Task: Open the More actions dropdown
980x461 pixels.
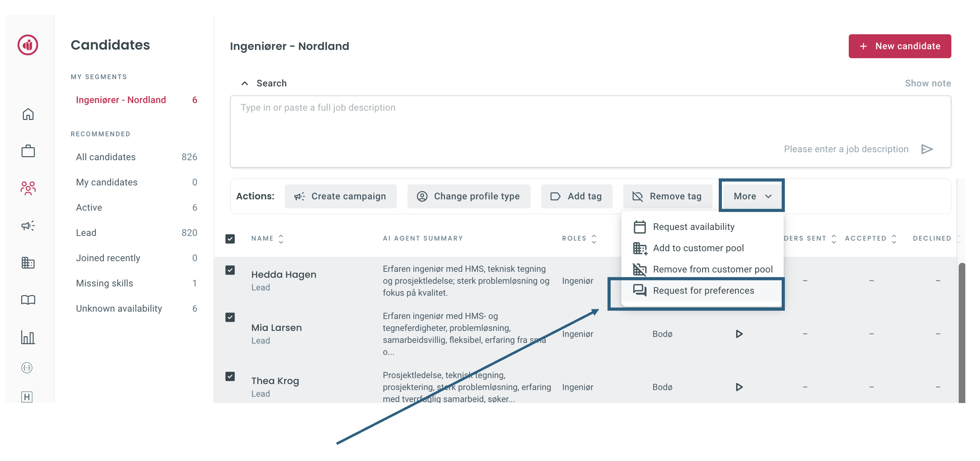Action: [x=752, y=196]
